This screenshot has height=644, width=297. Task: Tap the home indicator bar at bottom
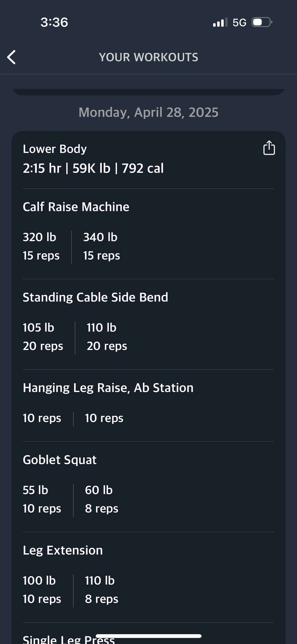(148, 636)
